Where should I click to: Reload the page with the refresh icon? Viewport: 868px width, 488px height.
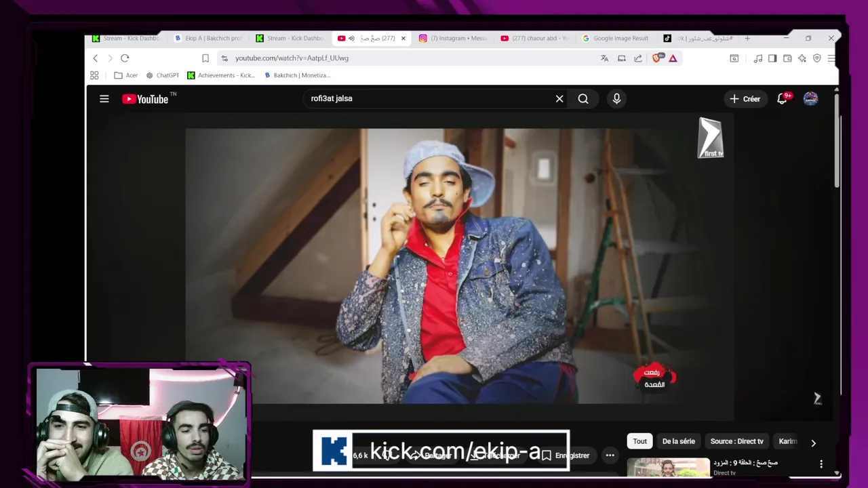125,58
